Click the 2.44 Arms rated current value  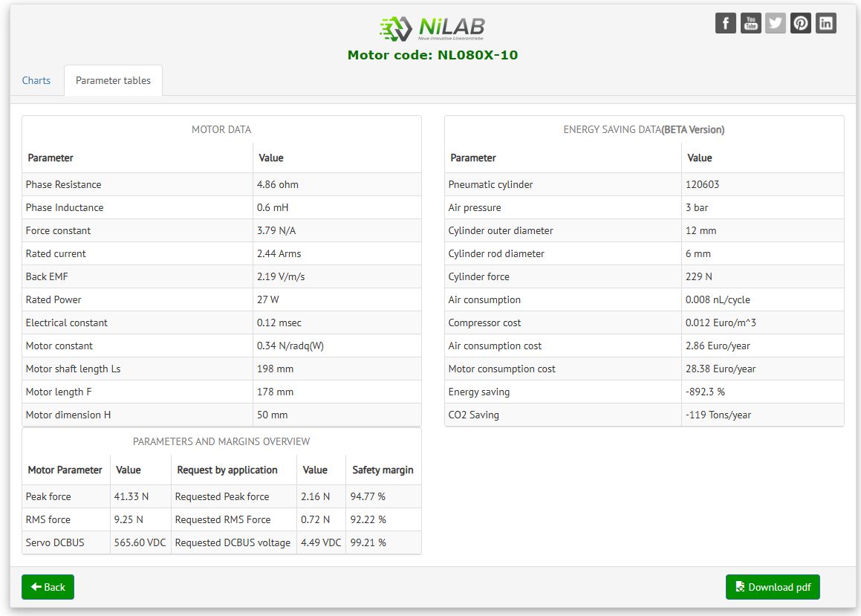coord(279,253)
